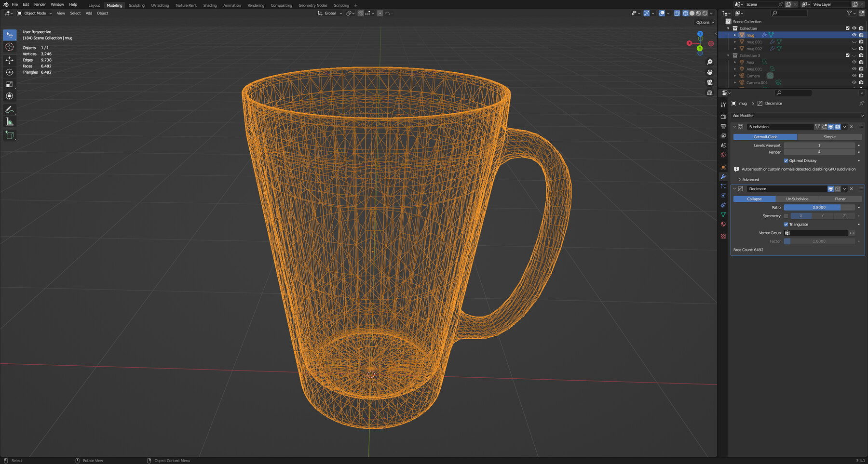Expand the mug.001 item in the Outliner
868x464 pixels.
tap(734, 42)
